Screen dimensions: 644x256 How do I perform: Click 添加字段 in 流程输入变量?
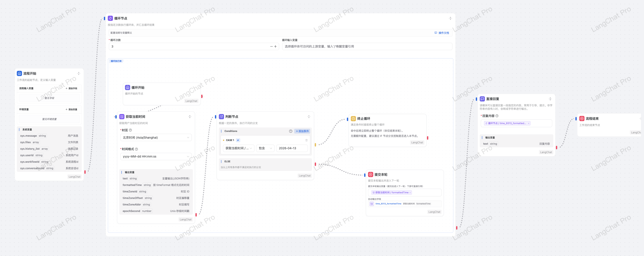[71, 88]
